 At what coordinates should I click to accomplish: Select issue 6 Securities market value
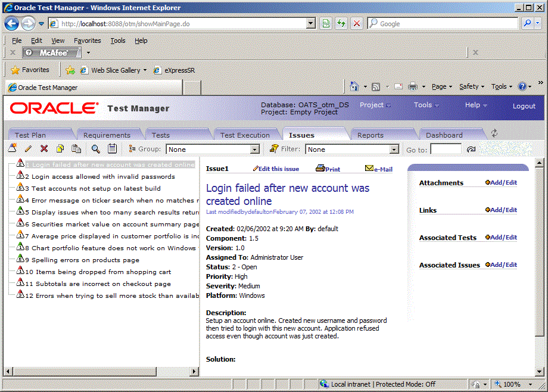[x=112, y=224]
